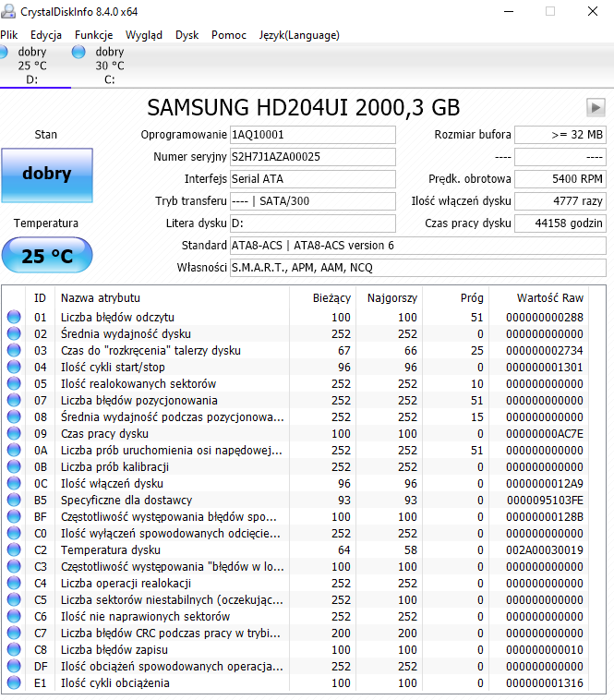
Task: Click status icon for attribute 09 row
Action: tap(14, 433)
